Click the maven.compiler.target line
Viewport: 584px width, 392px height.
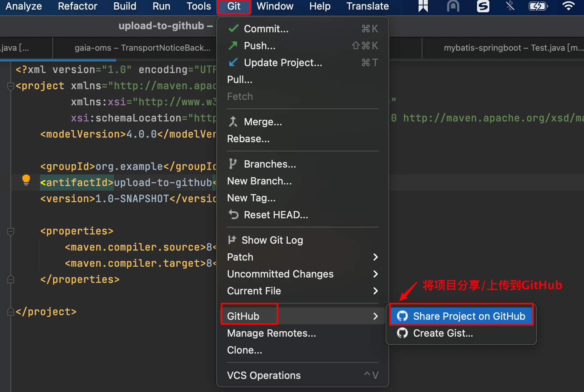[140, 263]
